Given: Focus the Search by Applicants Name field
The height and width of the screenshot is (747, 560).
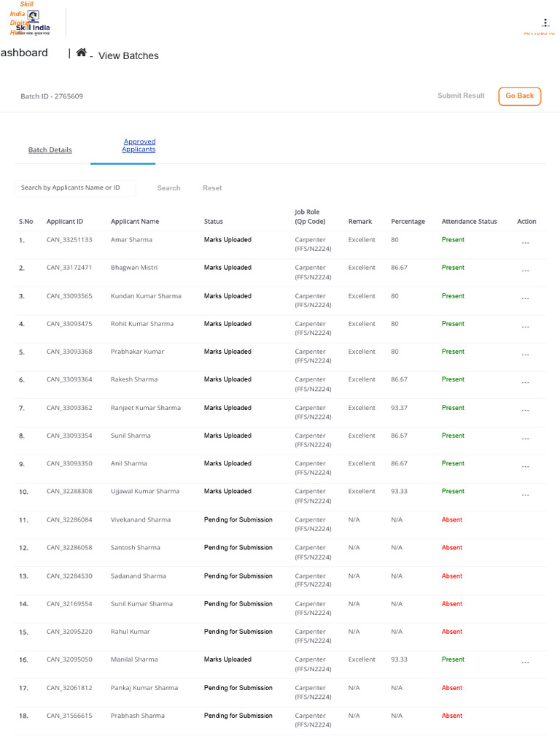Looking at the screenshot, I should tap(75, 187).
